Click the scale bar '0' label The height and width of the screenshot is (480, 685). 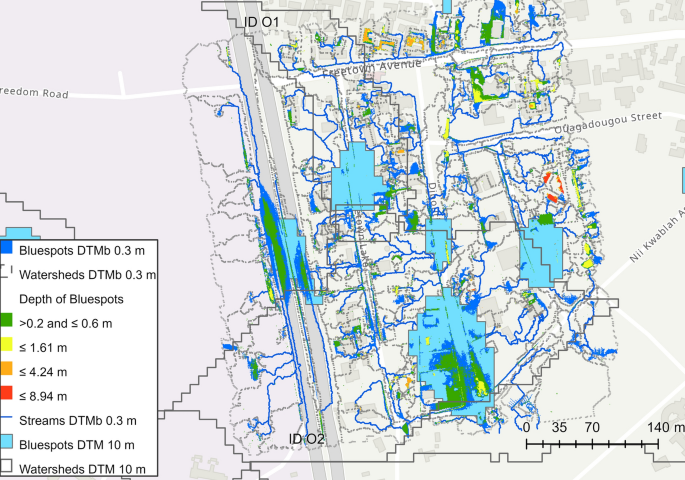(x=526, y=427)
